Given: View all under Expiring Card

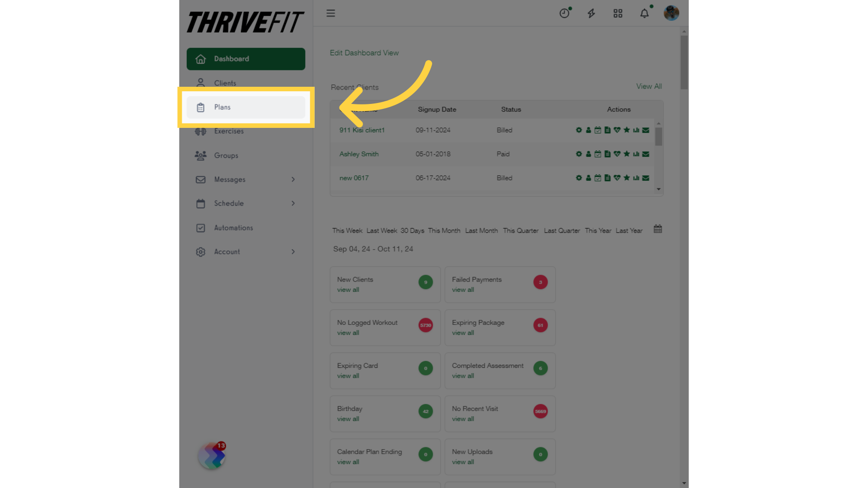Looking at the screenshot, I should pyautogui.click(x=348, y=376).
